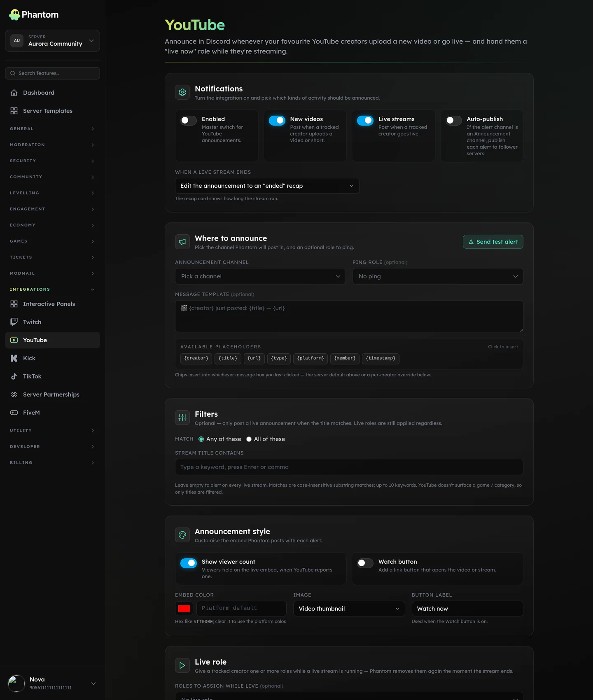The width and height of the screenshot is (593, 700).
Task: Click the Phantom ghost logo icon
Action: click(x=14, y=15)
